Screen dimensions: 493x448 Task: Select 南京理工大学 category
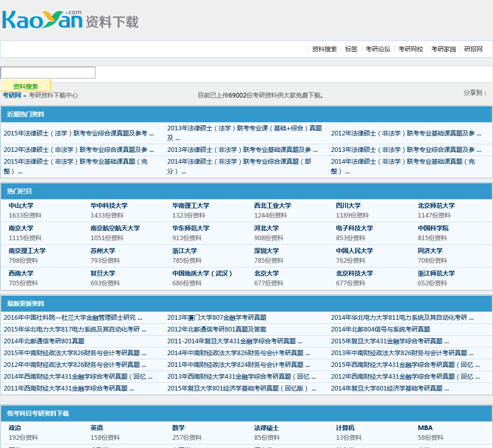click(27, 251)
